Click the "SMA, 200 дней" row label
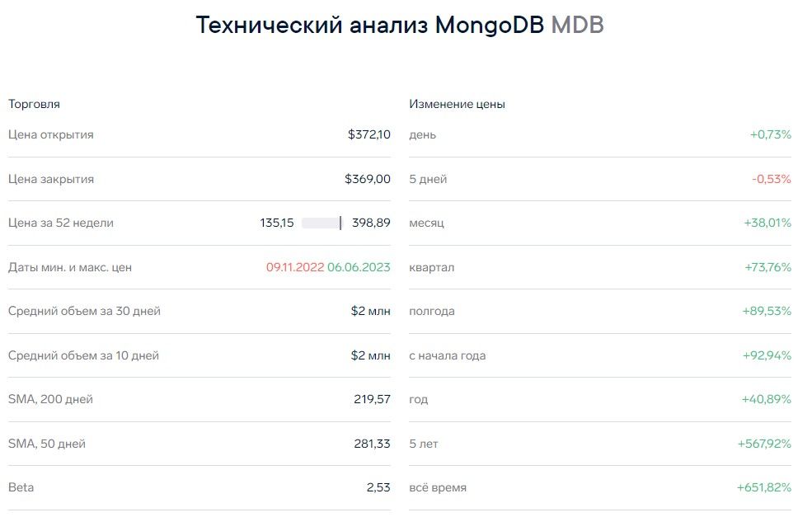Viewport: 812px width, 517px height. 50,399
